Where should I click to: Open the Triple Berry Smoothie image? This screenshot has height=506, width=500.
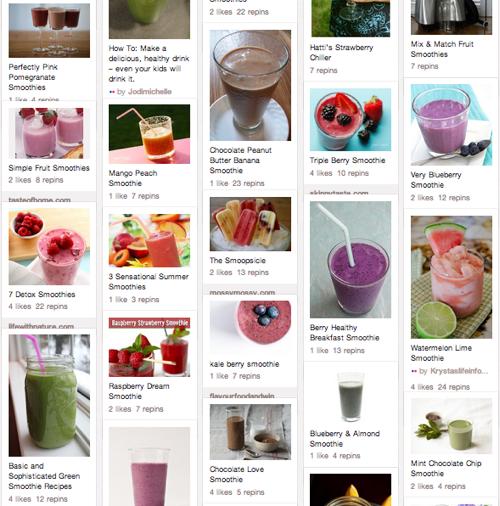pyautogui.click(x=350, y=120)
